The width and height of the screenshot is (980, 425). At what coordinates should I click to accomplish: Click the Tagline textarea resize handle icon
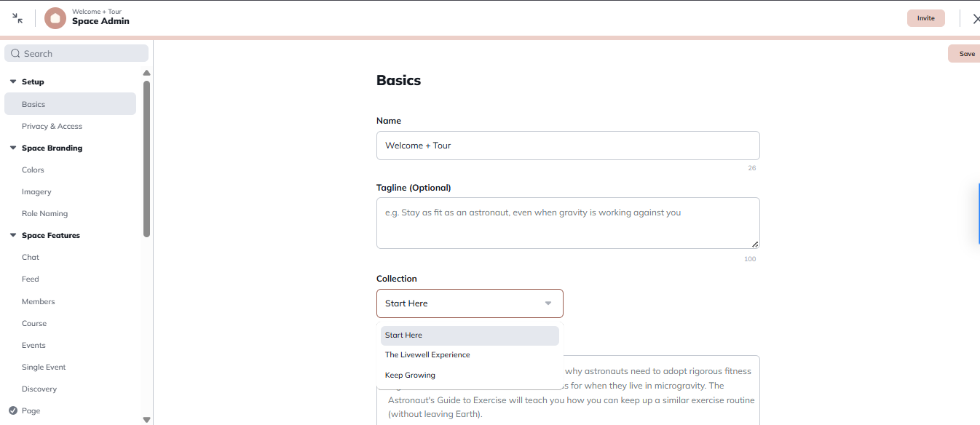coord(755,245)
